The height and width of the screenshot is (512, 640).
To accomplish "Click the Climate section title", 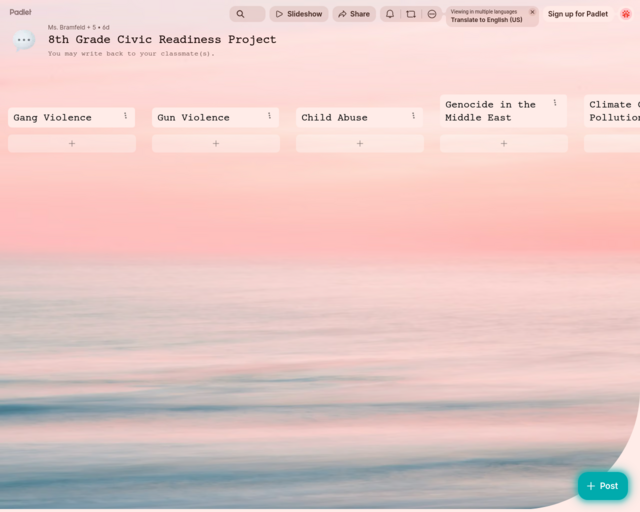I will point(614,111).
